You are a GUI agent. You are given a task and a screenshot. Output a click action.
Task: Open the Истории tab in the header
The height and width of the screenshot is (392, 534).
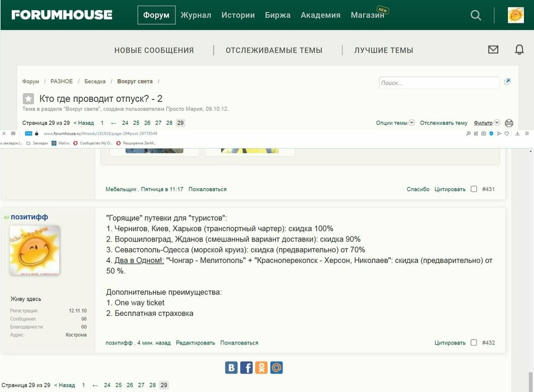(x=238, y=15)
